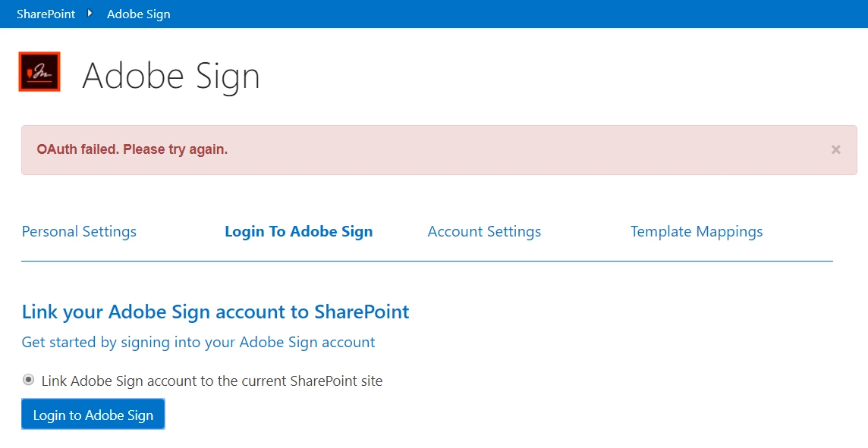Click the radio label about current SharePoint site
This screenshot has width=868, height=448.
pos(212,381)
